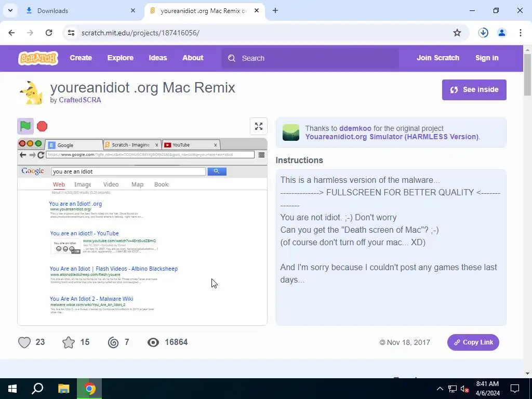This screenshot has height=399, width=532.
Task: Click the simulated Scratch - Imagine tab
Action: [x=132, y=145]
